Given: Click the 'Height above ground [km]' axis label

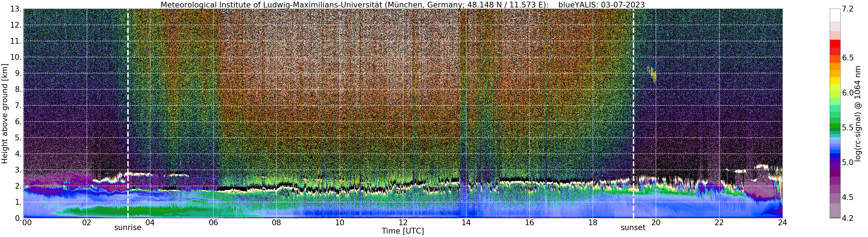Looking at the screenshot, I should [5, 113].
